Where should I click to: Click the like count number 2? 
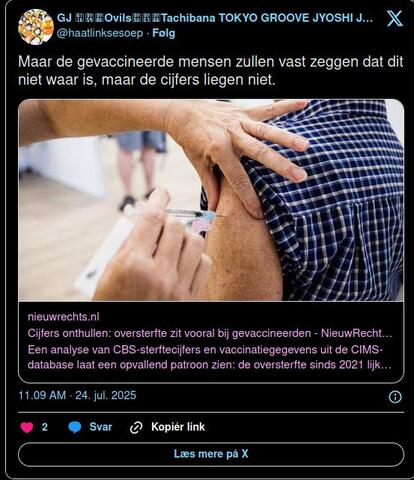click(45, 427)
